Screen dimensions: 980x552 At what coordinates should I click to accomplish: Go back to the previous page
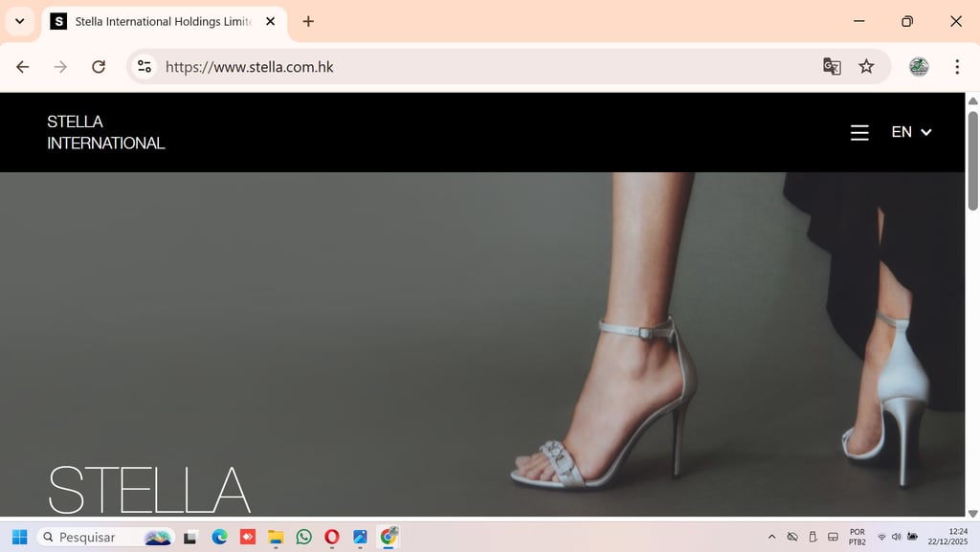click(23, 67)
